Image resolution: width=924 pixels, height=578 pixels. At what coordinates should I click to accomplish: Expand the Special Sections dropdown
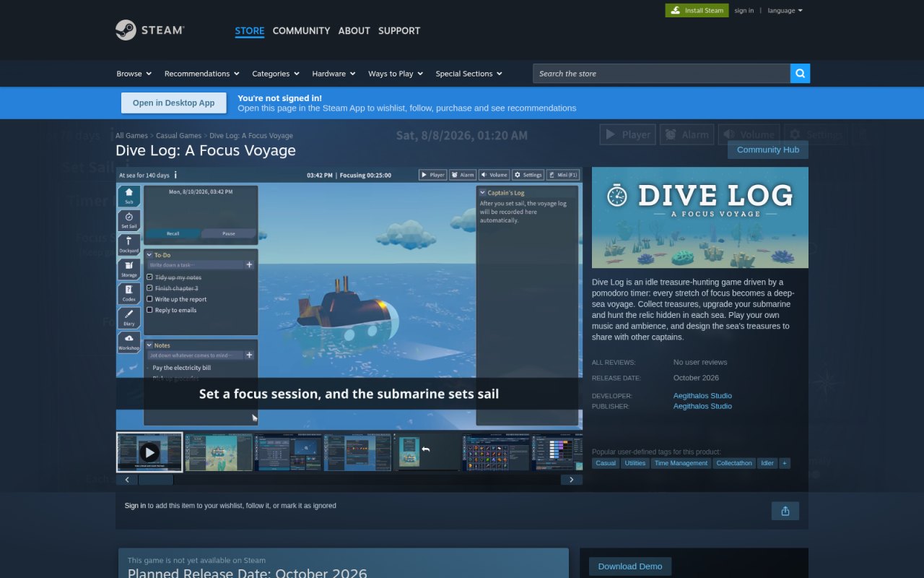(468, 74)
